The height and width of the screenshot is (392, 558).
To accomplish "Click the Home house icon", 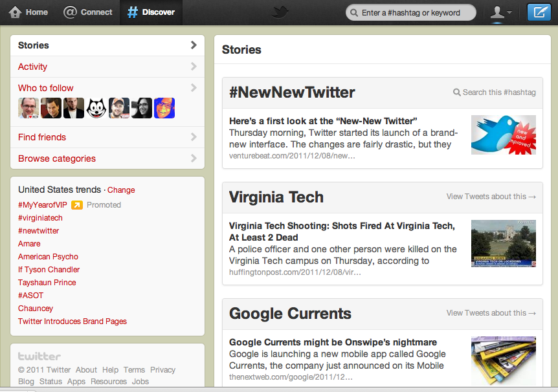I will point(15,12).
